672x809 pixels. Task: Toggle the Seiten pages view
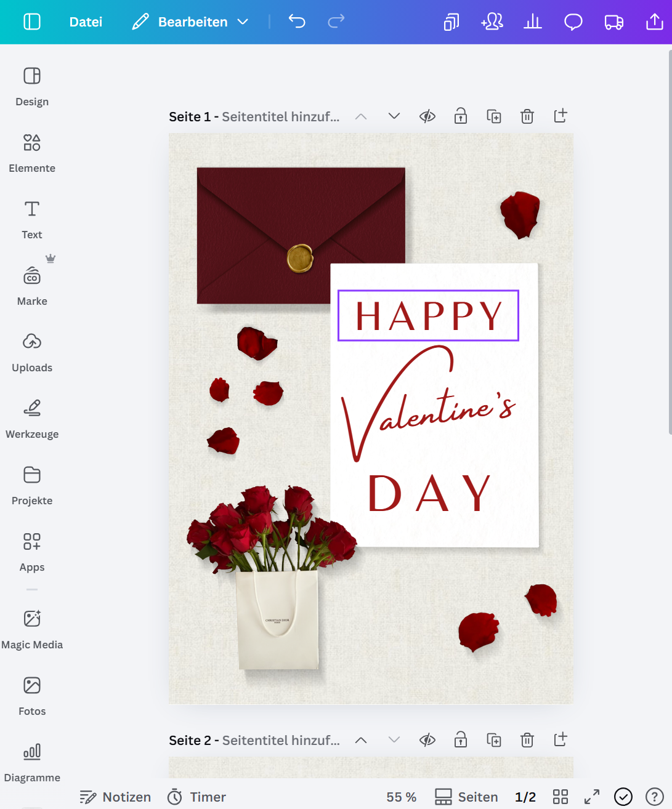click(466, 797)
